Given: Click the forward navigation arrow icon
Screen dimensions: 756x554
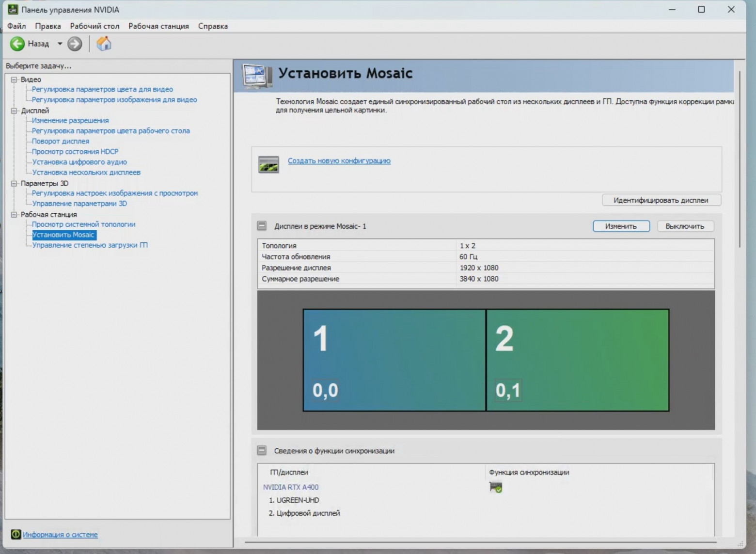Looking at the screenshot, I should pyautogui.click(x=75, y=44).
